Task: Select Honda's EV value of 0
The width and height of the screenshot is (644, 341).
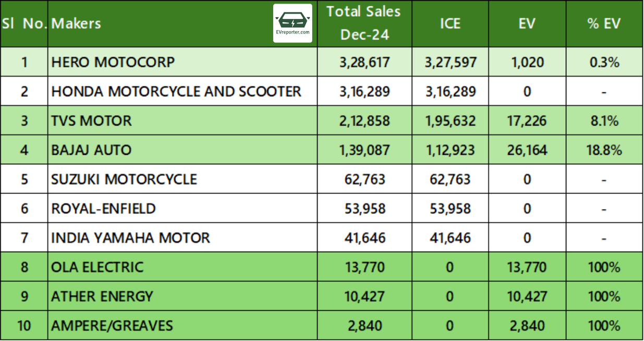Action: point(527,91)
